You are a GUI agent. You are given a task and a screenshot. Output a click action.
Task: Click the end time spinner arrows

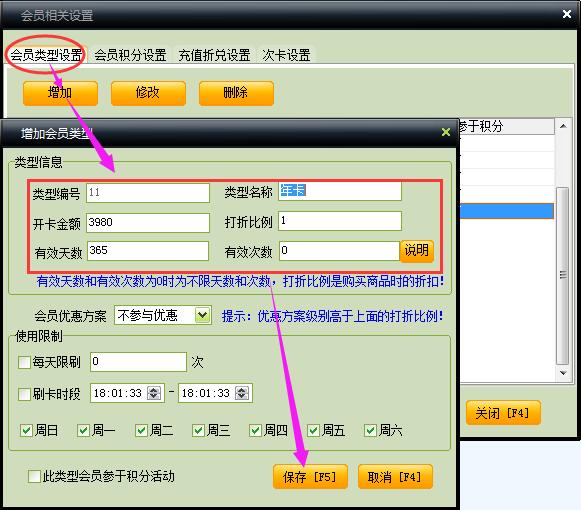click(x=242, y=393)
